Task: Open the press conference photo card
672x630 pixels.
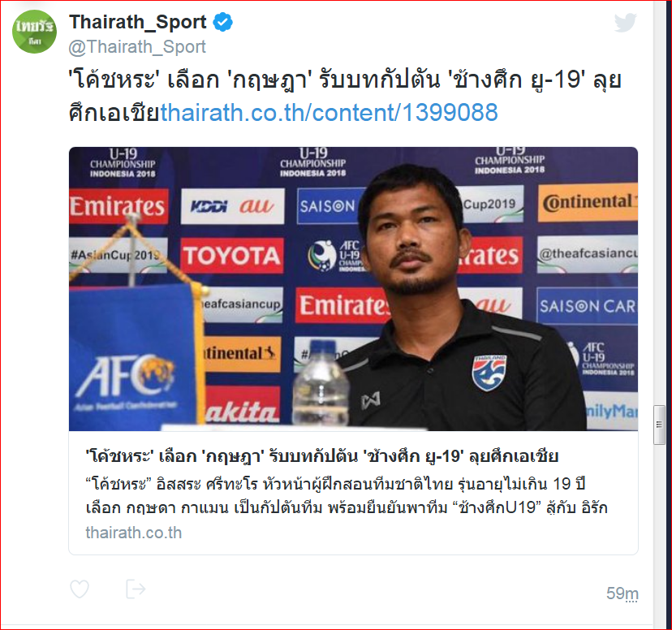Action: click(353, 289)
